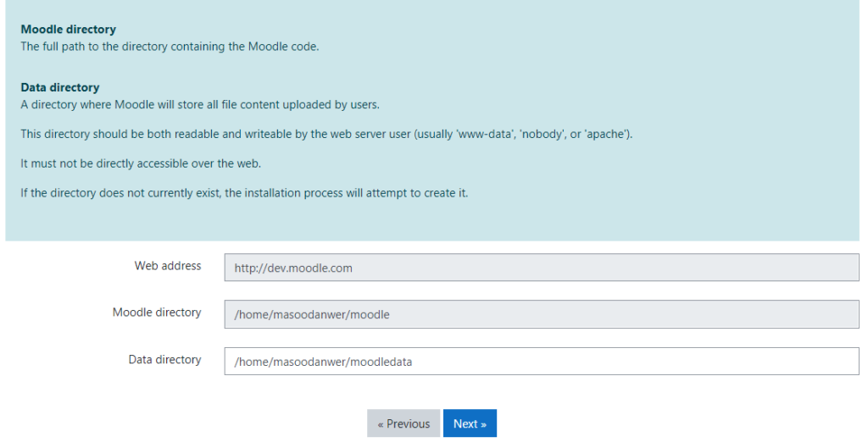Image resolution: width=868 pixels, height=448 pixels.
Task: Click the Moodle directory label beside the field
Action: point(157,312)
